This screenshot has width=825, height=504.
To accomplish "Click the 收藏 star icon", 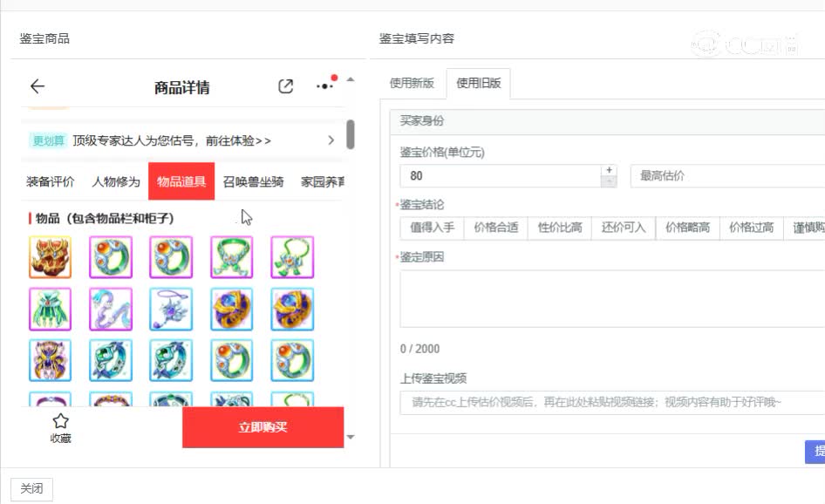I will click(x=60, y=421).
